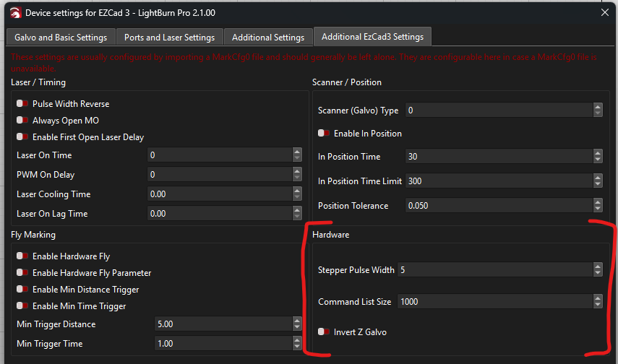
Task: Click Laser On Lag Time spinner arrows
Action: coord(297,213)
